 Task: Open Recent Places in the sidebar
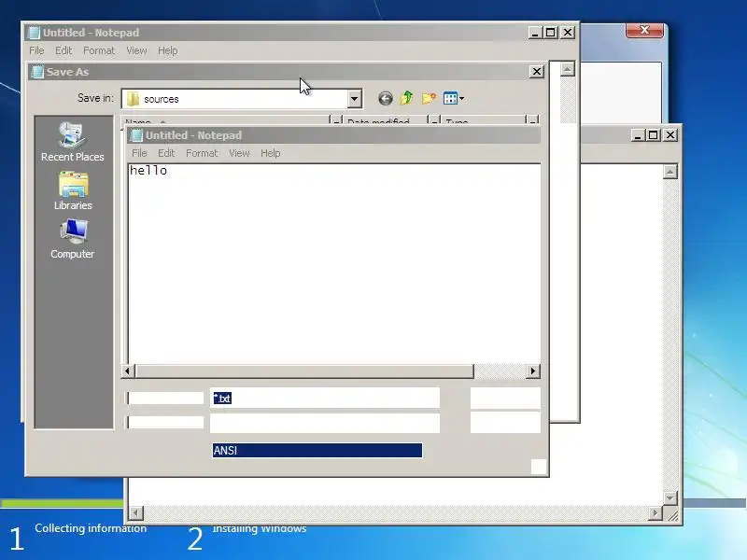73,142
